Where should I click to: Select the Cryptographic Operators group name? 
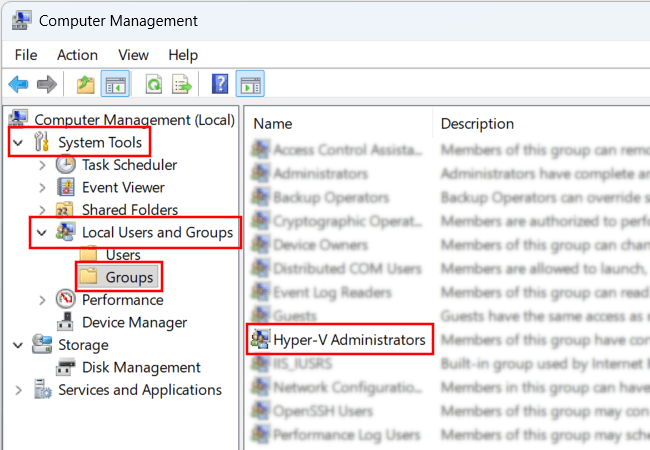(x=348, y=221)
